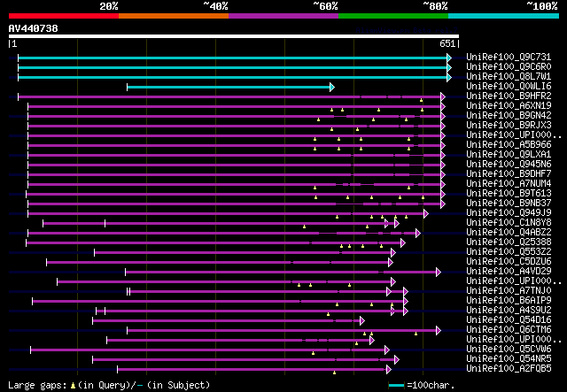Select the UniRef100_Q25388 label

tap(509, 242)
